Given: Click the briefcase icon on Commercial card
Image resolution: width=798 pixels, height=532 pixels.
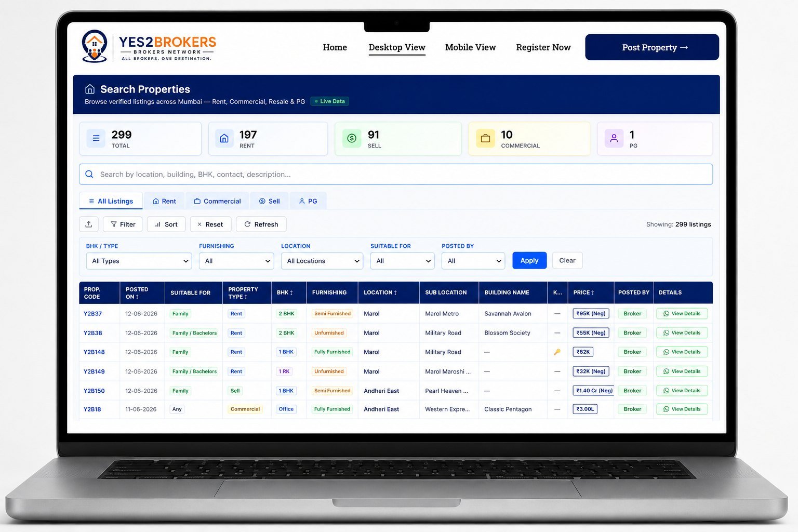Looking at the screenshot, I should 485,138.
